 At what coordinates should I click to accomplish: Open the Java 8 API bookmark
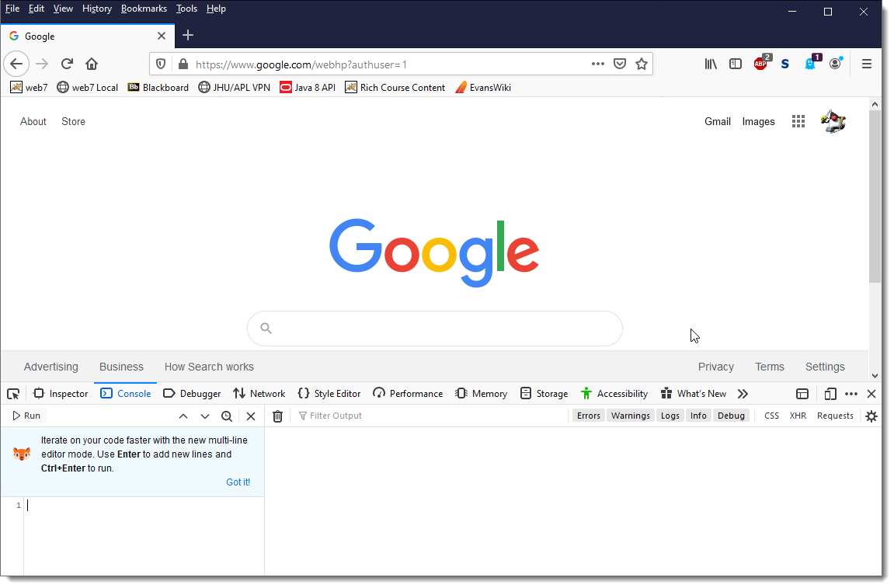click(x=308, y=87)
